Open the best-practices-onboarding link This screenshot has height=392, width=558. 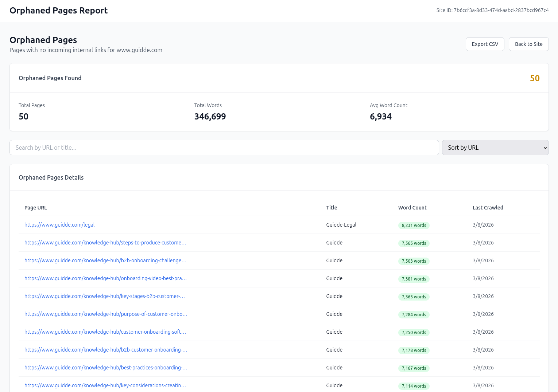click(106, 368)
